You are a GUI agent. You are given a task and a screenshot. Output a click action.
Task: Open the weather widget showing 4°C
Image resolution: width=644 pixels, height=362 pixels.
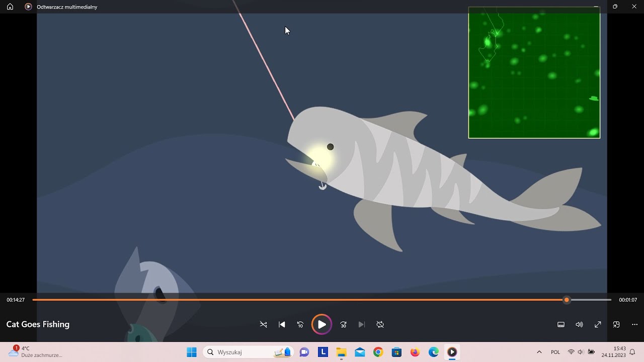35,351
